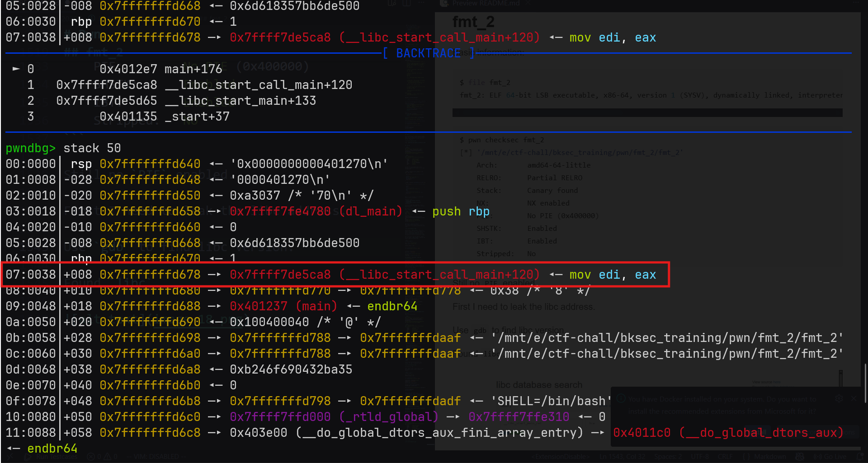
Task: Open editor more actions ellipsis left of preview tab
Action: pyautogui.click(x=422, y=3)
